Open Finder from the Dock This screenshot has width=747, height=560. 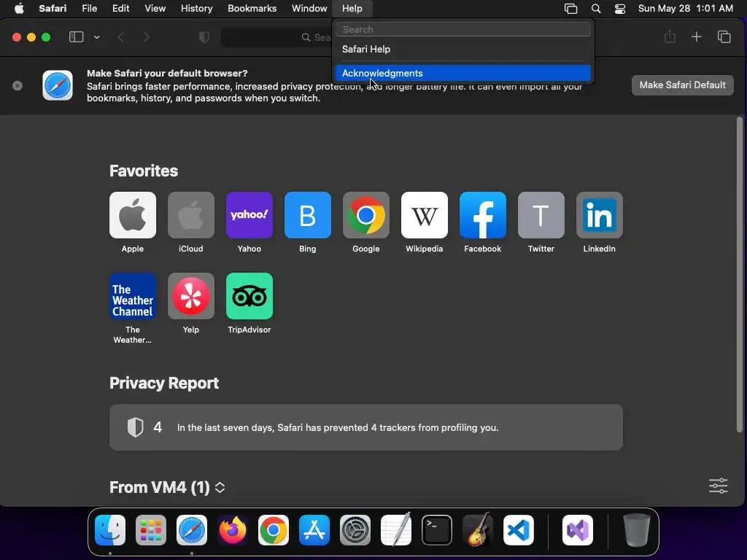110,530
